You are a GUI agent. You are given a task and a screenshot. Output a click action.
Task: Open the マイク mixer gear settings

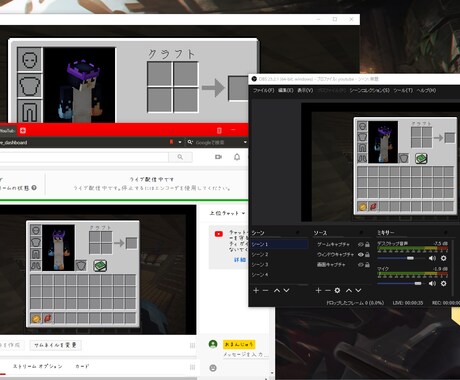444,283
